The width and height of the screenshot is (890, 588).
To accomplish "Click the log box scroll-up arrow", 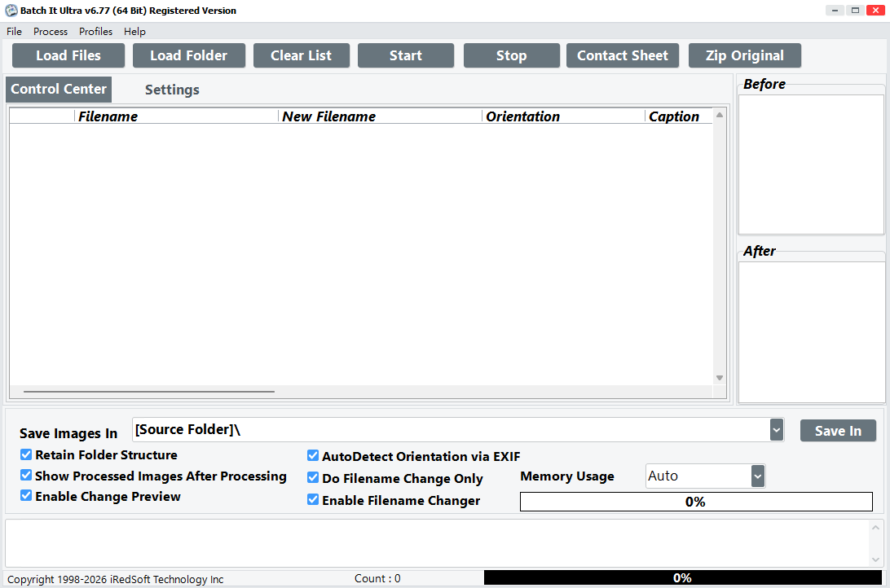I will click(x=875, y=528).
